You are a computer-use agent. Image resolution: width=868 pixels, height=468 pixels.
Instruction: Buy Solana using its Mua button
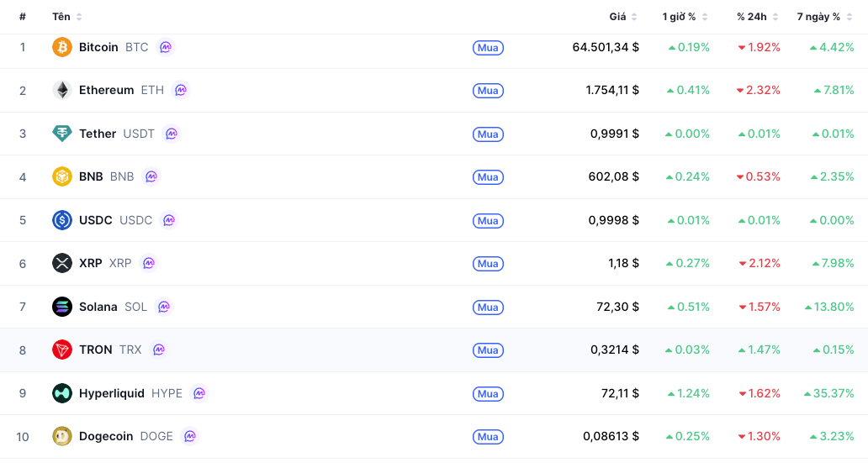[x=488, y=307]
